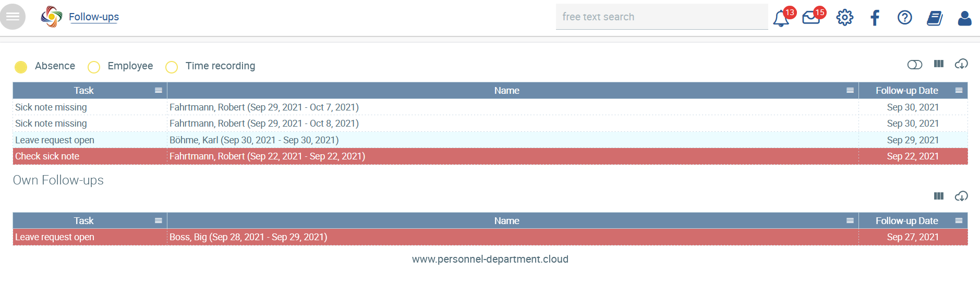This screenshot has height=284, width=980.
Task: Select the Time recording radio button
Action: click(172, 67)
